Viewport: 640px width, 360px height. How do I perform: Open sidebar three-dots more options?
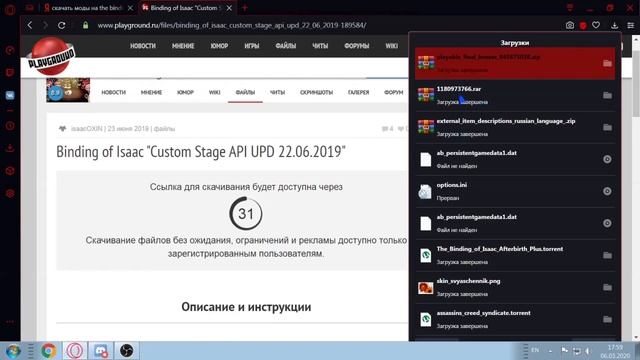[x=10, y=322]
